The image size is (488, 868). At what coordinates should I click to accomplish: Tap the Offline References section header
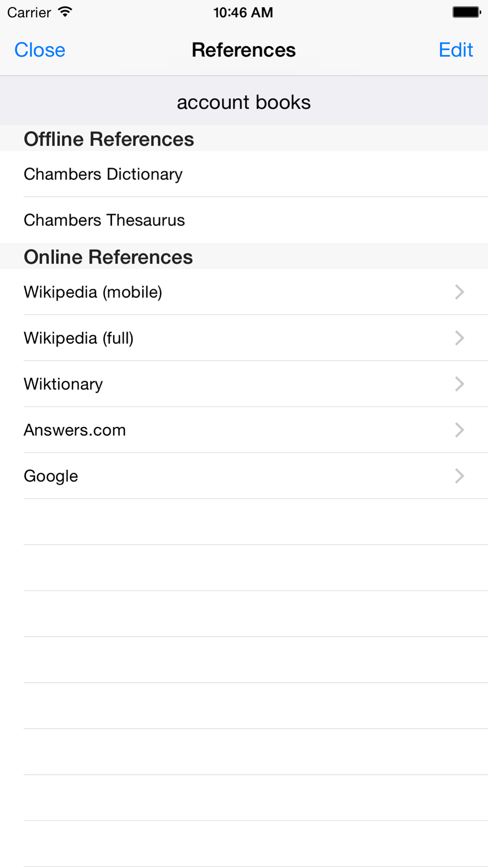pos(109,139)
